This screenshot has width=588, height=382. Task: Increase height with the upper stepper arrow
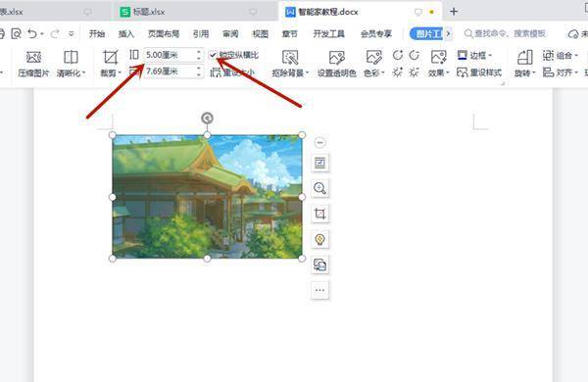[x=199, y=52]
